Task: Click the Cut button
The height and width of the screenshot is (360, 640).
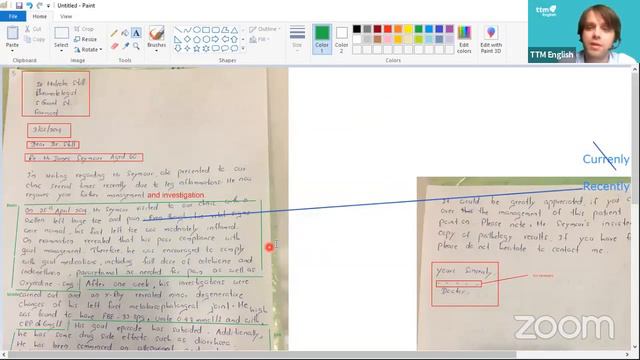Action: [x=33, y=29]
